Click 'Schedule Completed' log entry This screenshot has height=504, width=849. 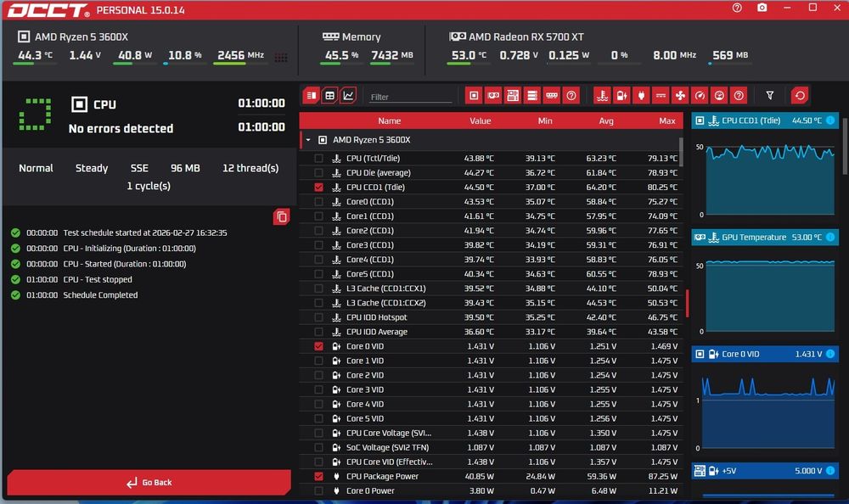pyautogui.click(x=100, y=295)
